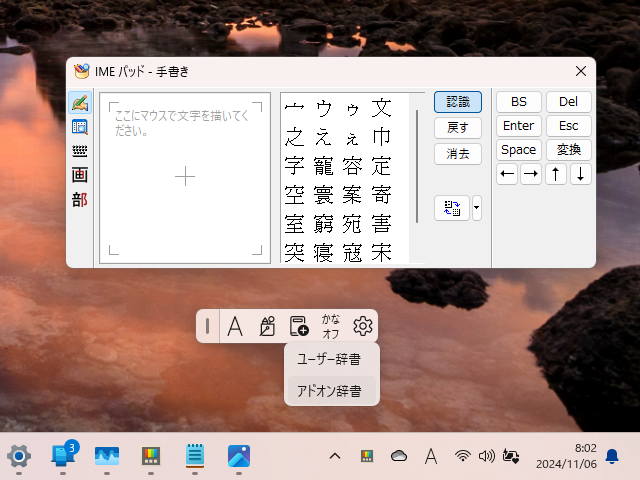Click the left arrow key button
Image resolution: width=640 pixels, height=480 pixels.
(507, 174)
